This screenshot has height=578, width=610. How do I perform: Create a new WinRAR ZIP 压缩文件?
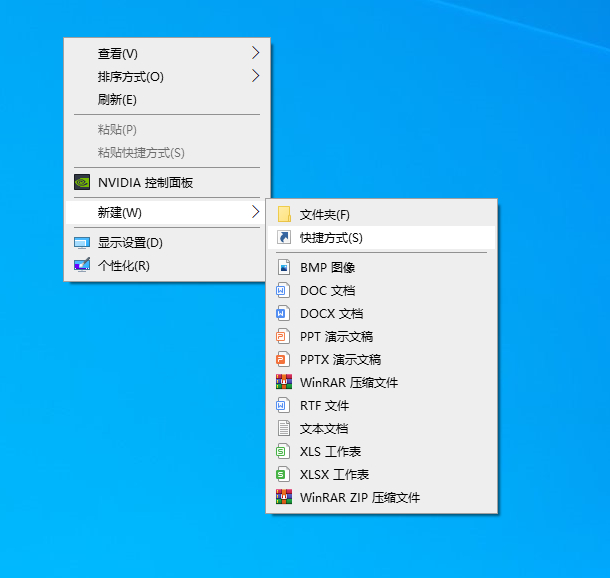(381, 497)
